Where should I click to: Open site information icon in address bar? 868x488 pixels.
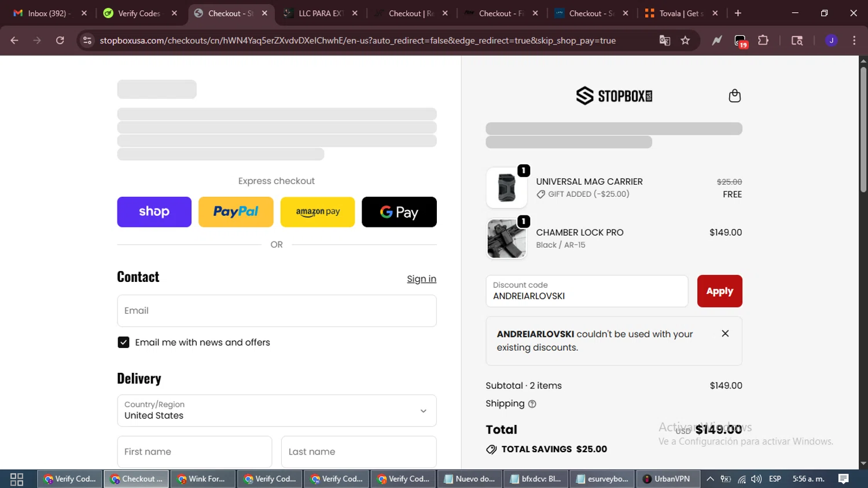point(87,41)
